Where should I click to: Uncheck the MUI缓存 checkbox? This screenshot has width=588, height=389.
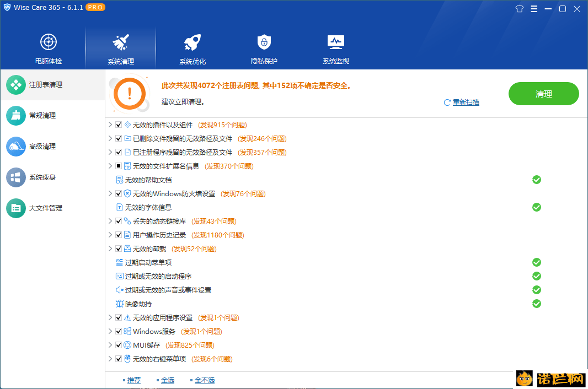[119, 345]
